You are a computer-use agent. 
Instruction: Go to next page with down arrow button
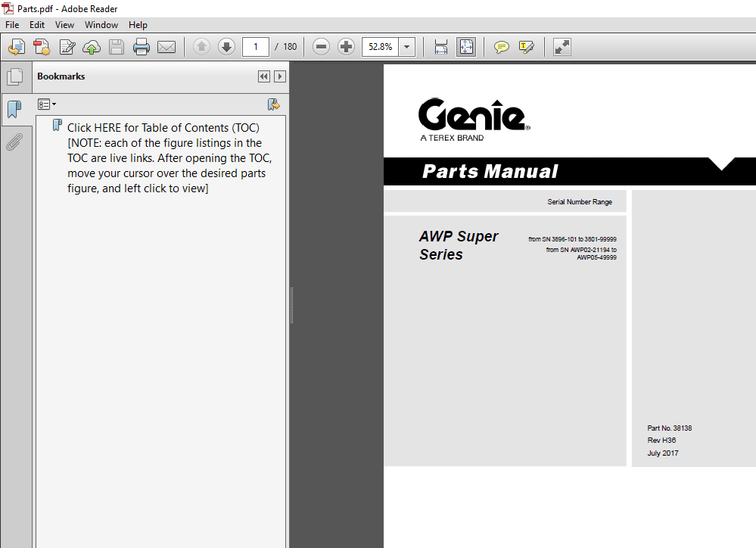pyautogui.click(x=226, y=46)
